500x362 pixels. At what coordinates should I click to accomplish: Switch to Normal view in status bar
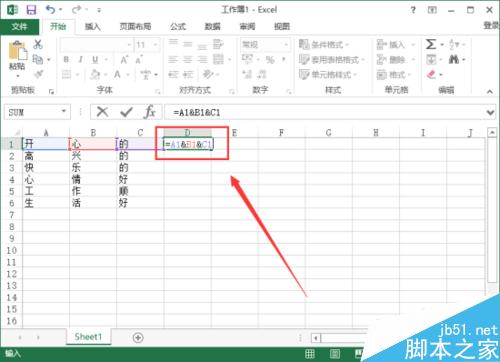tap(310, 354)
